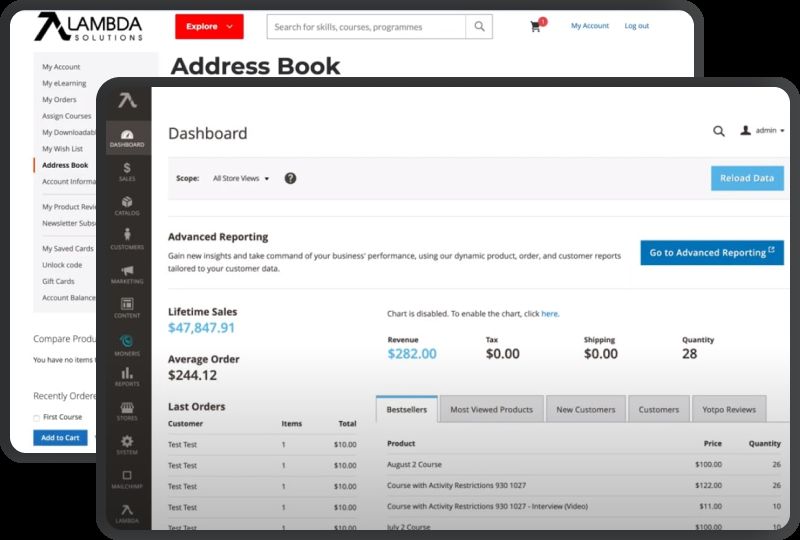Screen dimensions: 800x540
Task: Open the Sales dollar icon in sidebar
Action: pos(127,171)
